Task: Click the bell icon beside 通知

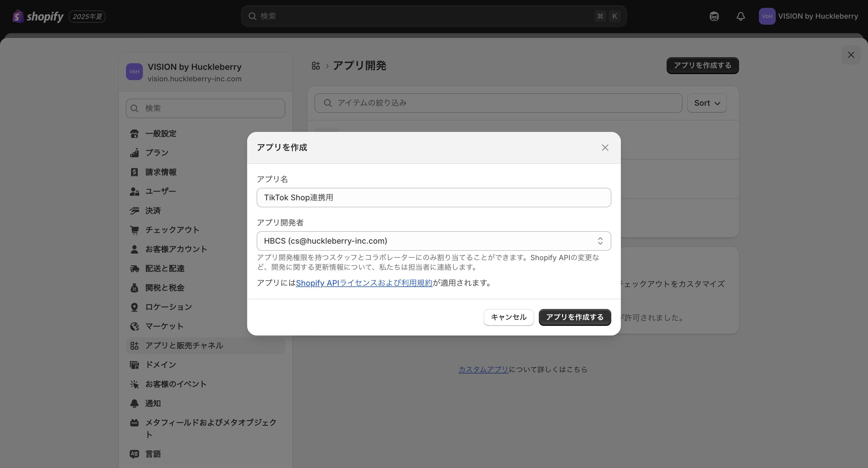Action: pyautogui.click(x=134, y=403)
